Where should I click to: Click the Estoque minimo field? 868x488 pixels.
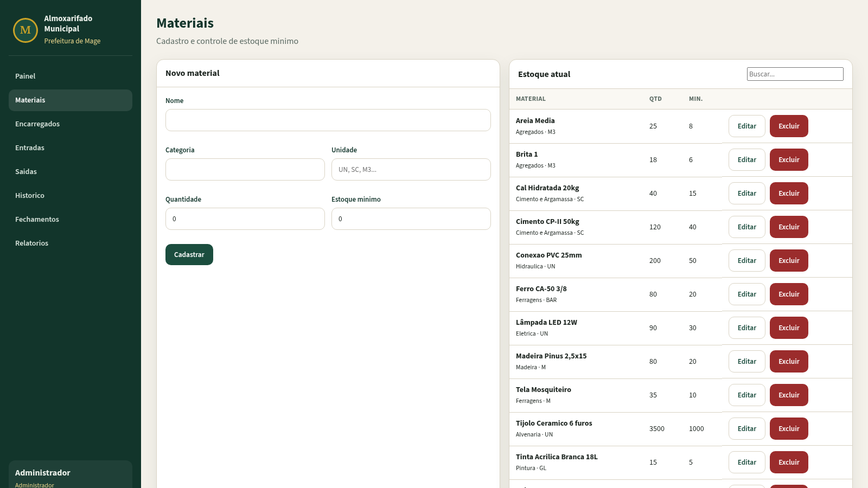[411, 219]
